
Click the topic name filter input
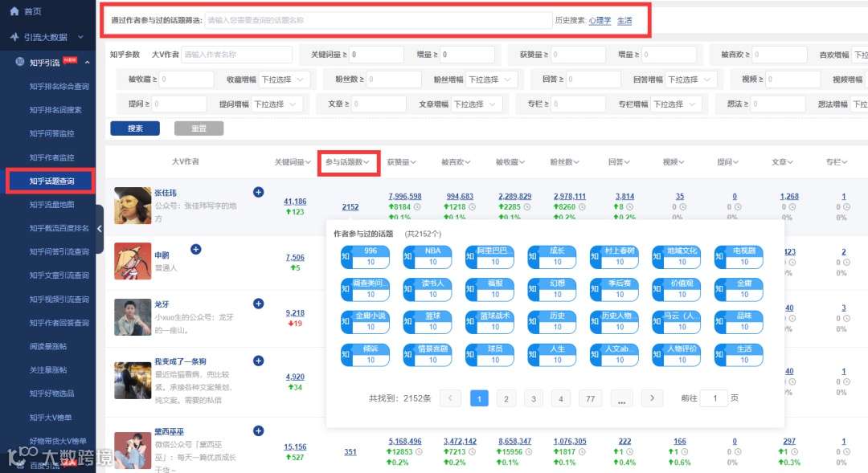pyautogui.click(x=378, y=20)
